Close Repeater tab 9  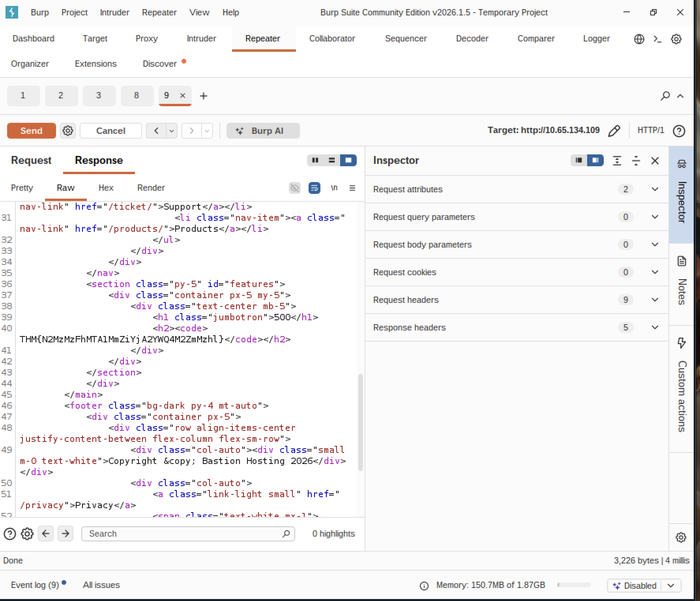point(183,95)
